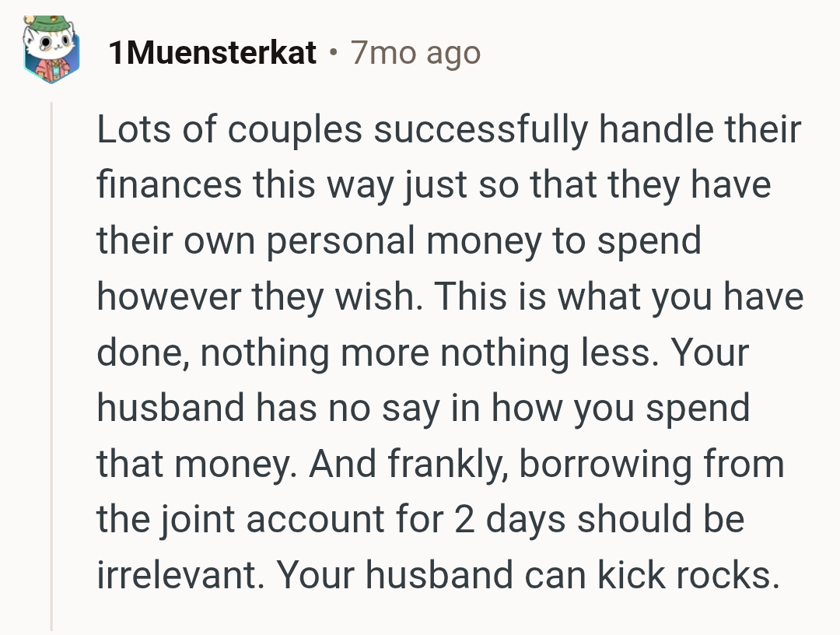Click the line starting "finances this way"
The height and width of the screenshot is (635, 840).
coord(433,186)
